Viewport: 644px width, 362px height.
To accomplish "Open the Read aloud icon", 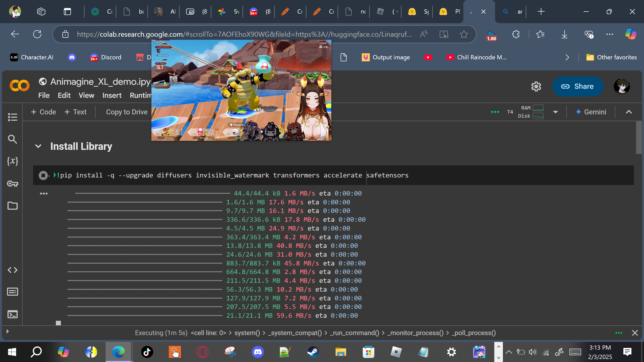I will pos(424,34).
